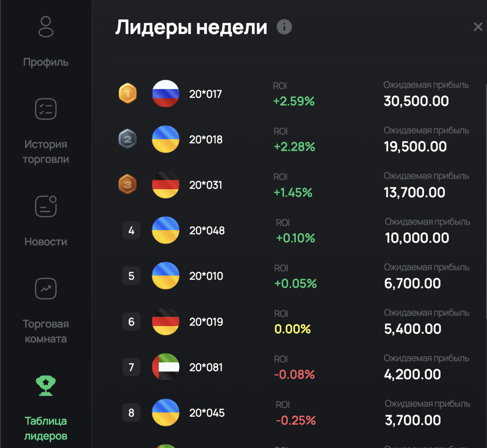Click the silver second-place medal
Viewport: 487px width, 448px height.
pos(127,139)
